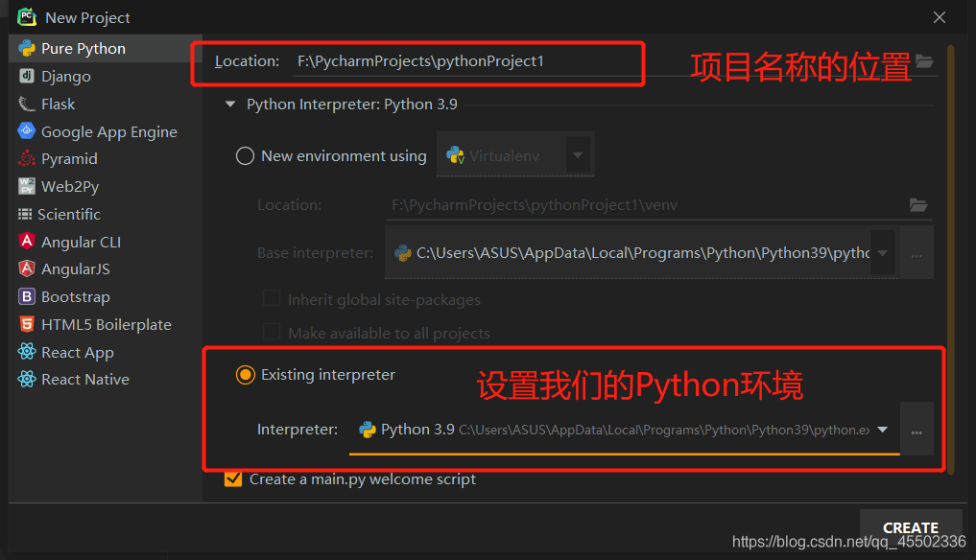This screenshot has height=560, width=976.
Task: Choose React Native project type
Action: 106,379
